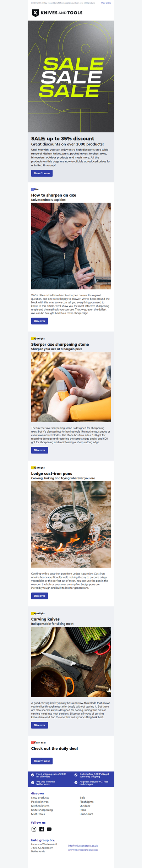Screen dimensions: 142x868
Task: Open the SALE SALE SALE banner image
Action: (x=71, y=76)
